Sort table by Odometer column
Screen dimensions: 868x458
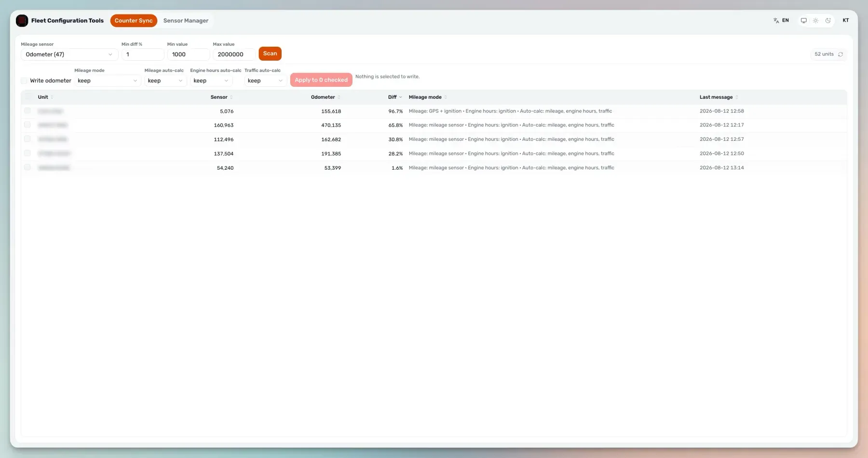(325, 97)
